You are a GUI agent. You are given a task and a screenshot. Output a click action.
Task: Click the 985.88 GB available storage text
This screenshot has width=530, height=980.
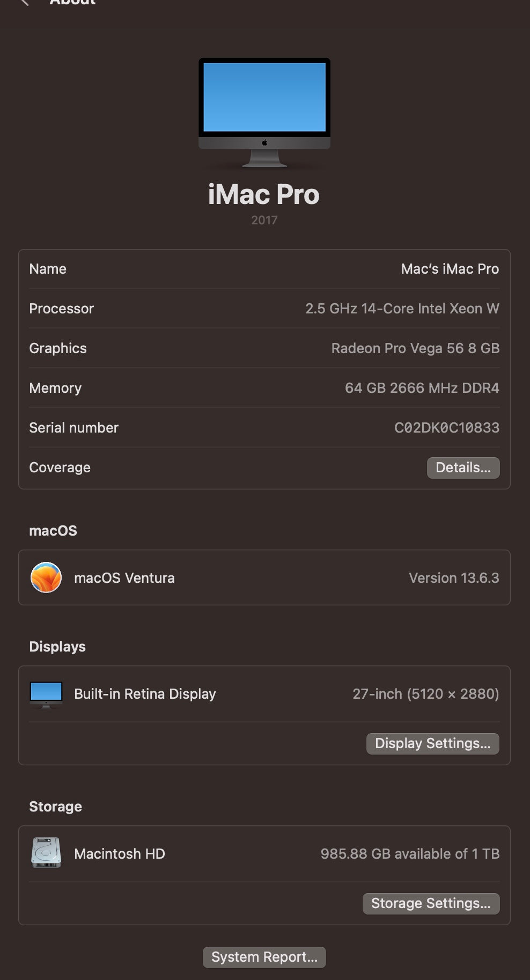410,854
